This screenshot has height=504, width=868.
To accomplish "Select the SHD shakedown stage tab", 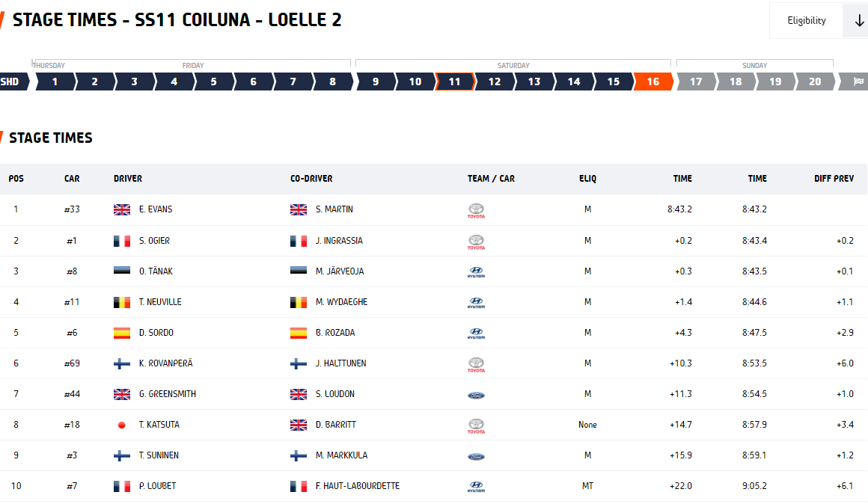I will click(13, 82).
